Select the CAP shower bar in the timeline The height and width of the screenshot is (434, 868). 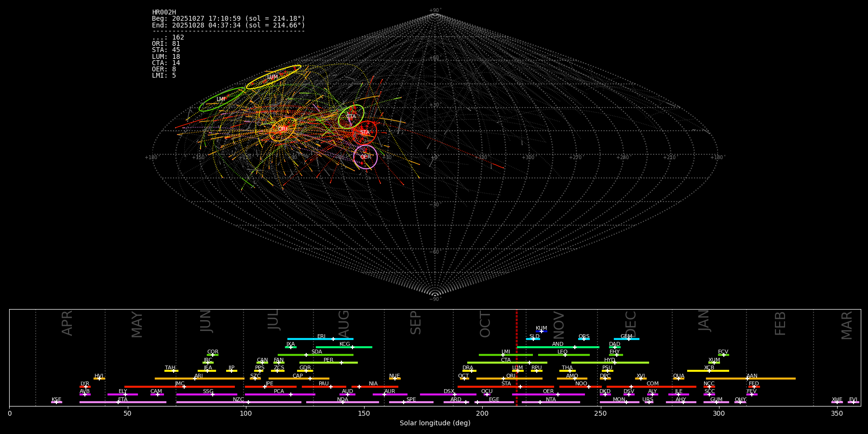click(x=299, y=379)
